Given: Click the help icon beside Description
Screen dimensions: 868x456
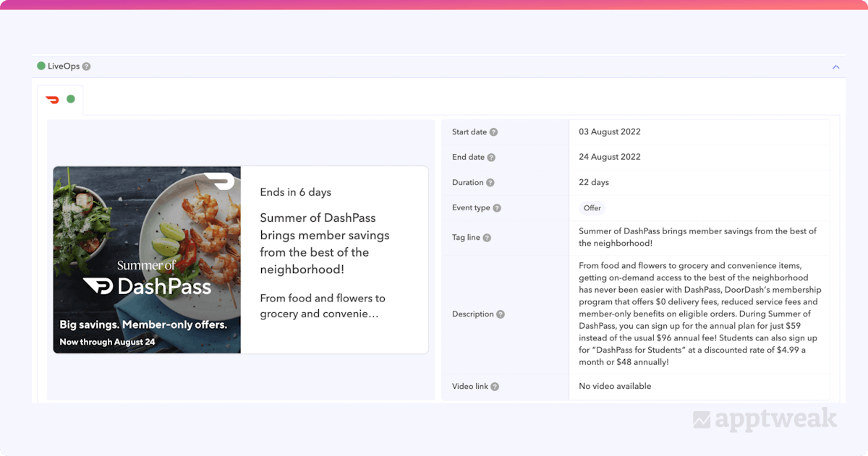Looking at the screenshot, I should pos(501,314).
